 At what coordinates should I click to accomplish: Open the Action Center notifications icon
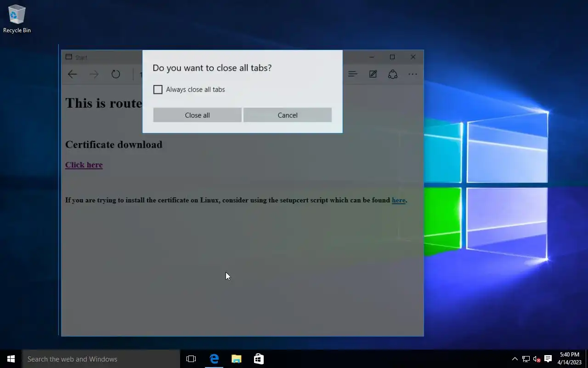point(548,359)
